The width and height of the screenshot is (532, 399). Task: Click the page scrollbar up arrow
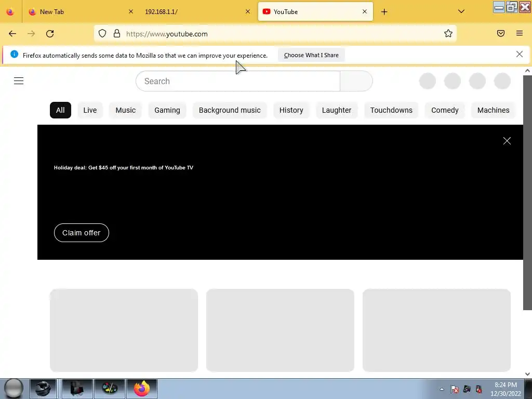pyautogui.click(x=527, y=71)
